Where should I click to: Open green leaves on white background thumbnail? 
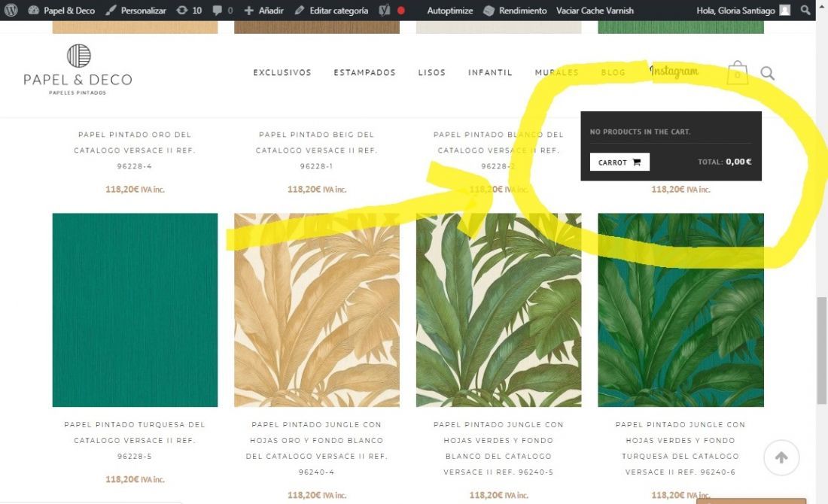(x=498, y=310)
